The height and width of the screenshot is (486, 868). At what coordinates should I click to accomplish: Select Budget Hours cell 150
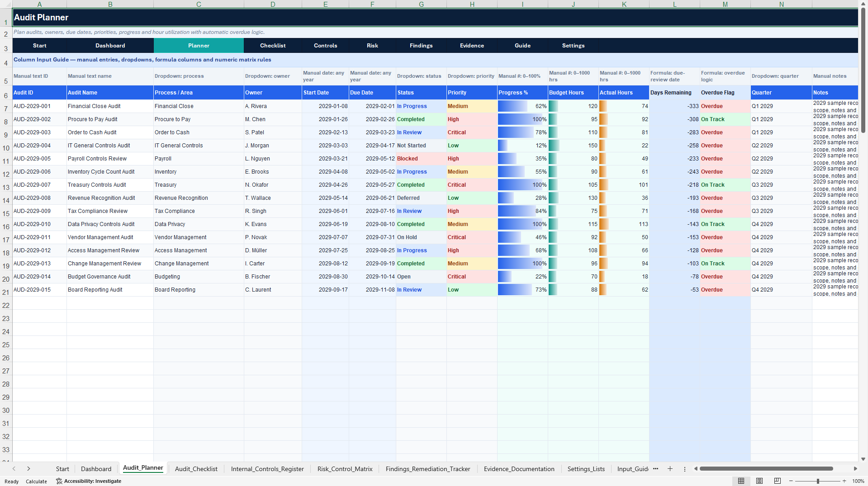pos(573,146)
